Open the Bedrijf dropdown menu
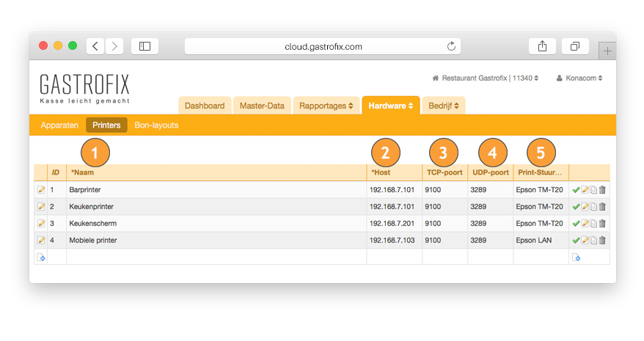This screenshot has height=341, width=644. (x=443, y=106)
